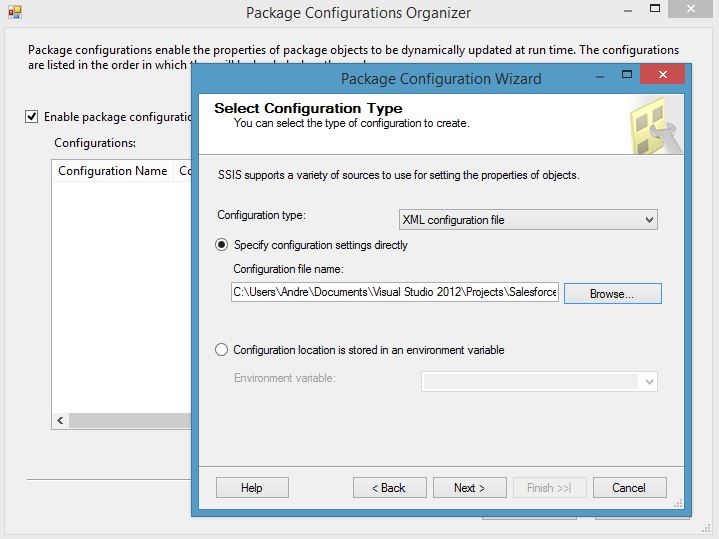
Task: Click the Configuration Name column header
Action: coord(112,171)
